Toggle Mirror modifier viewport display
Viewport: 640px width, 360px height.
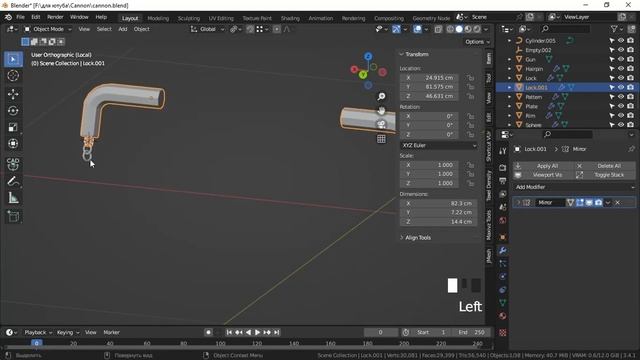589,202
